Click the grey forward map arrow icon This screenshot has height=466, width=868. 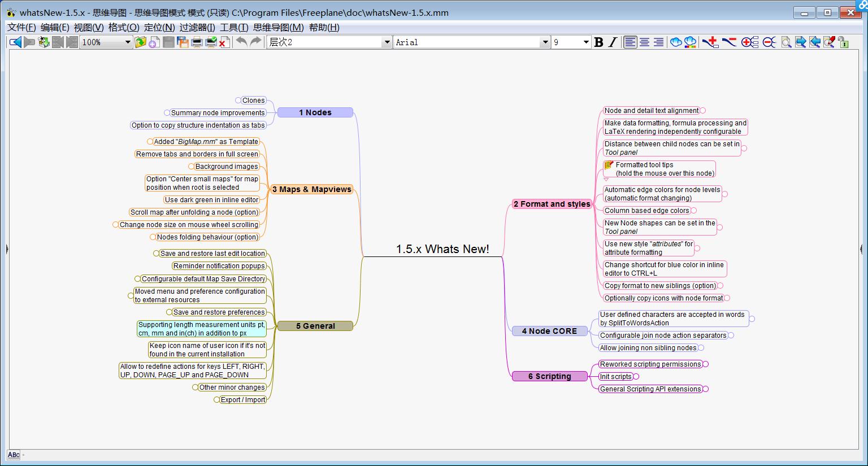tap(29, 42)
